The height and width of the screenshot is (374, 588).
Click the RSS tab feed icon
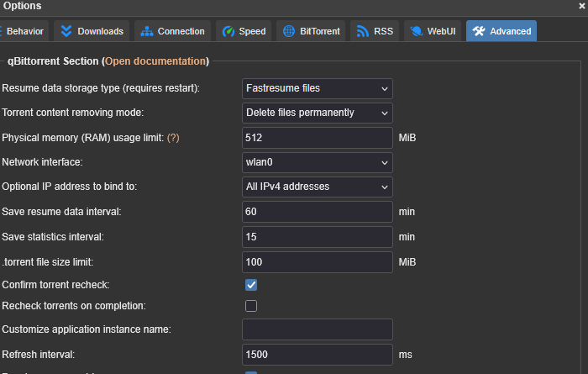point(363,31)
